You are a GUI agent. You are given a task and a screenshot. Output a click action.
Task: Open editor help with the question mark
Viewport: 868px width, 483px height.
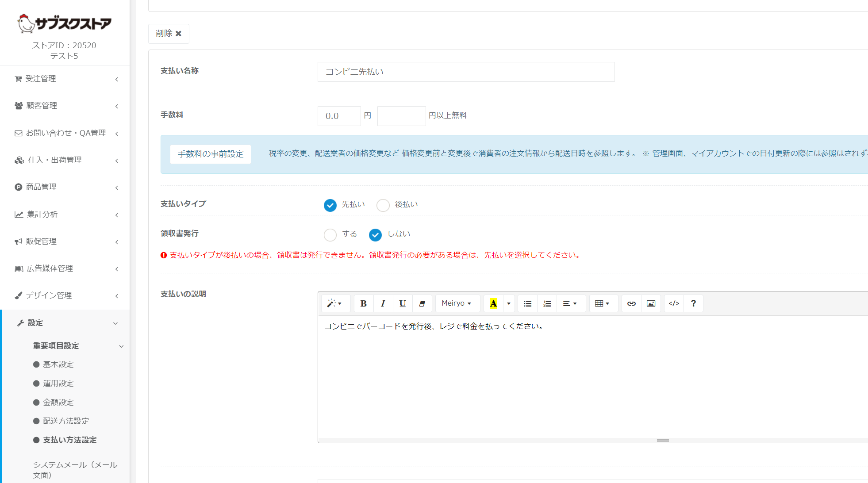693,303
